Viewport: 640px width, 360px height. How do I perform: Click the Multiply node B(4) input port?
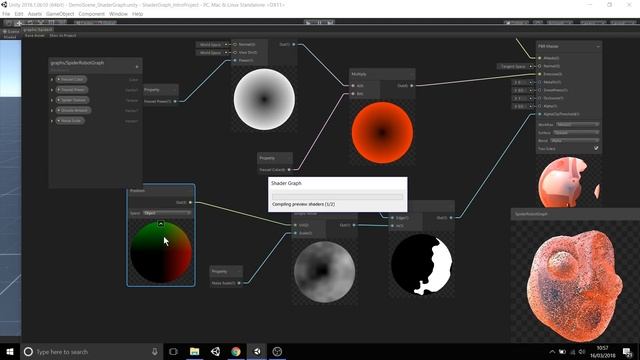click(353, 94)
